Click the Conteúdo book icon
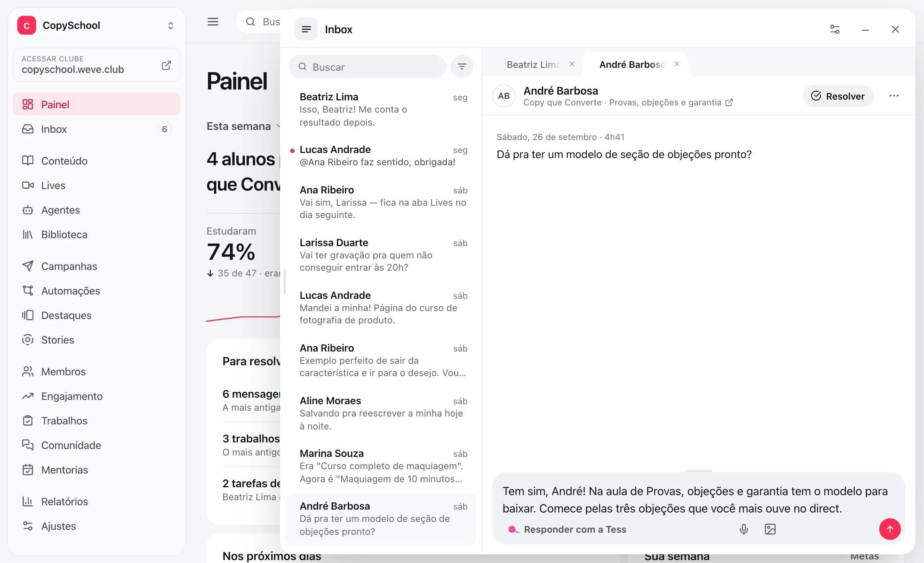Screen dimensions: 924x563 pos(28,161)
